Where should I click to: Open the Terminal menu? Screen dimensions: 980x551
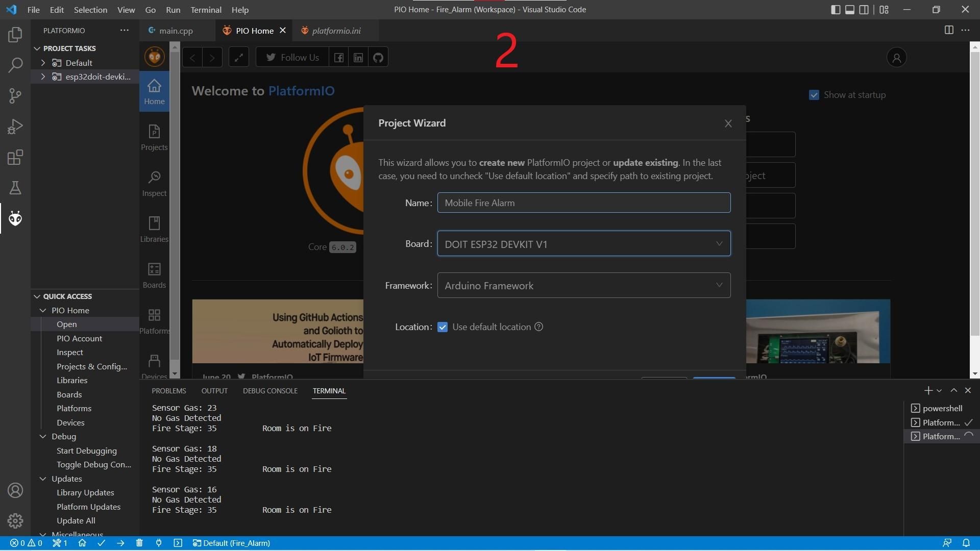[x=206, y=10]
